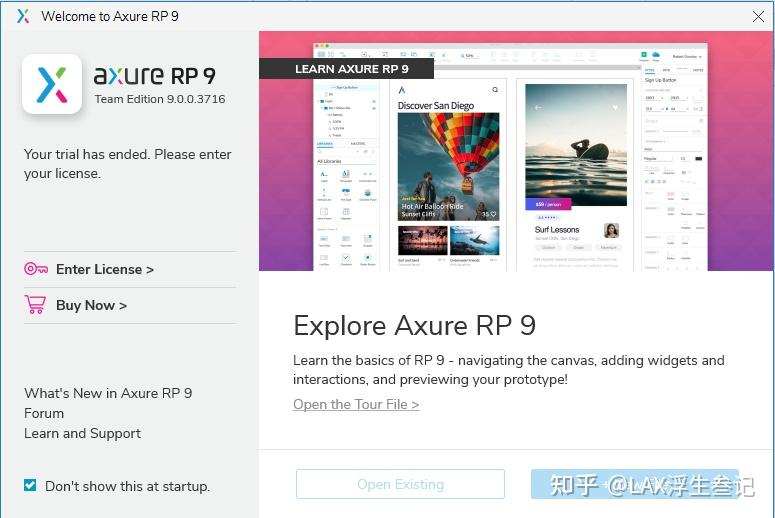Open Enter License link

[x=105, y=269]
